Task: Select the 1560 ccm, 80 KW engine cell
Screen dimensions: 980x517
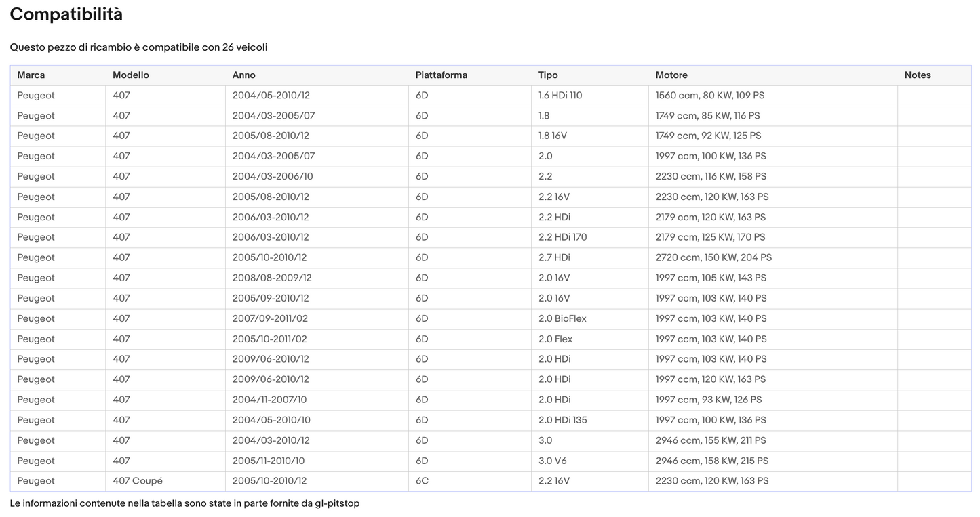Action: coord(709,96)
